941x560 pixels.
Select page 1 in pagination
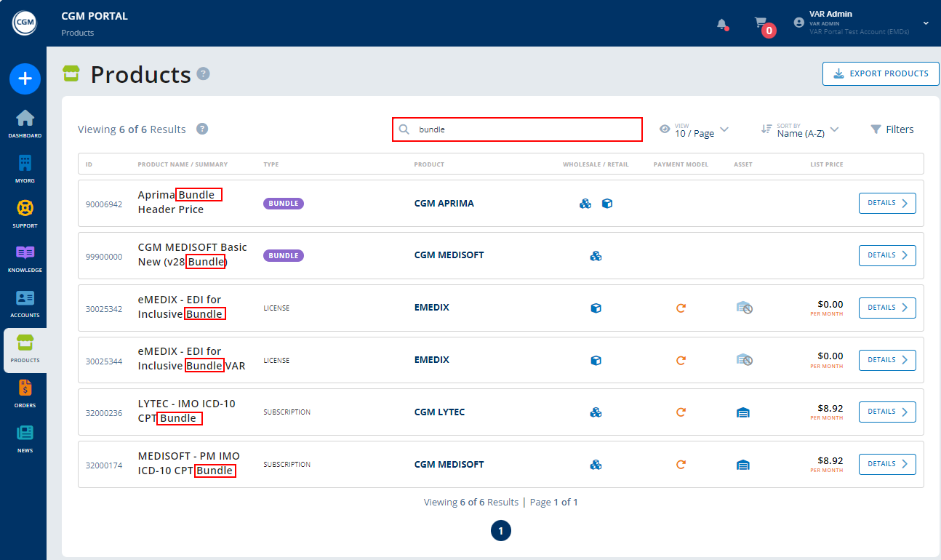[x=501, y=531]
